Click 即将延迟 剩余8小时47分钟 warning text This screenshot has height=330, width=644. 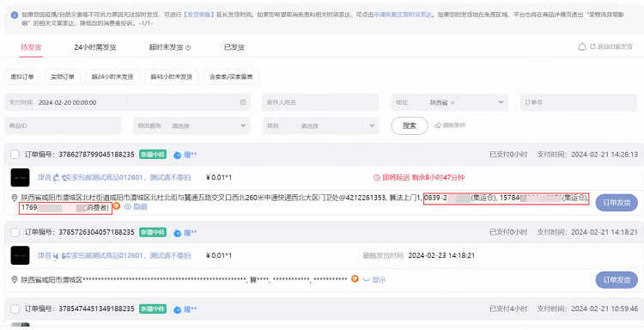coord(423,178)
